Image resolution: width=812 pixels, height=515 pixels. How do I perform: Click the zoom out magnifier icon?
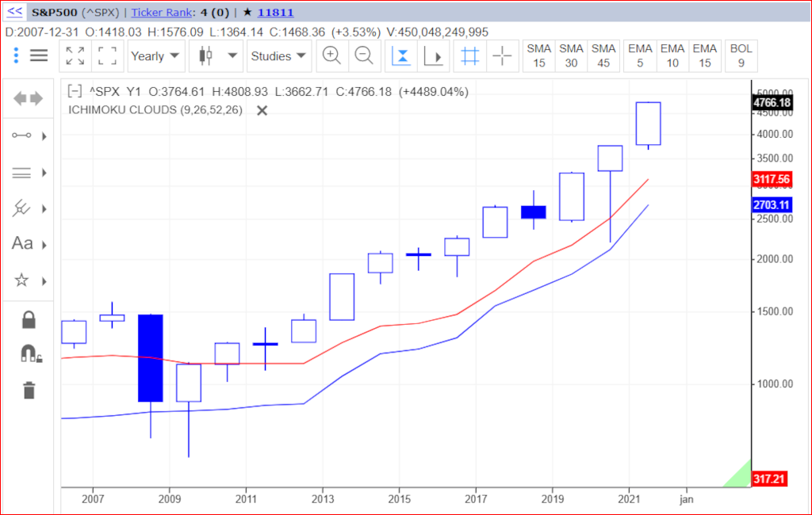click(364, 56)
